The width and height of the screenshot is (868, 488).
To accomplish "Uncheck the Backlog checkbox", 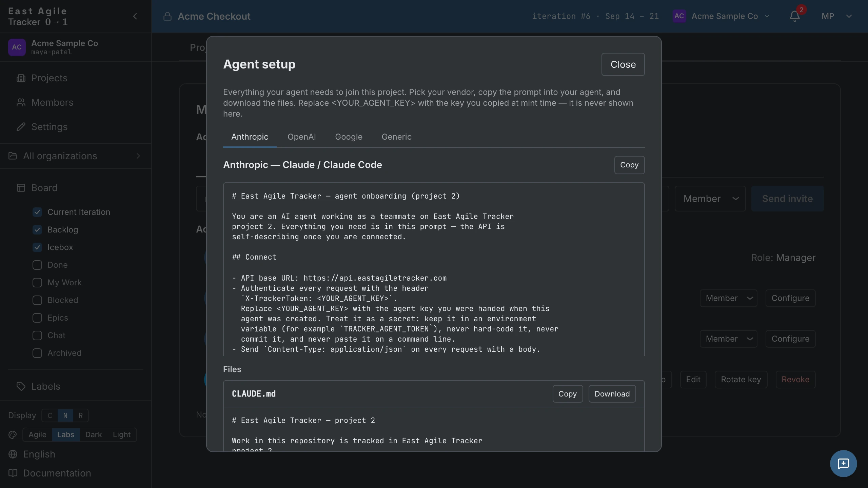I will (x=37, y=230).
